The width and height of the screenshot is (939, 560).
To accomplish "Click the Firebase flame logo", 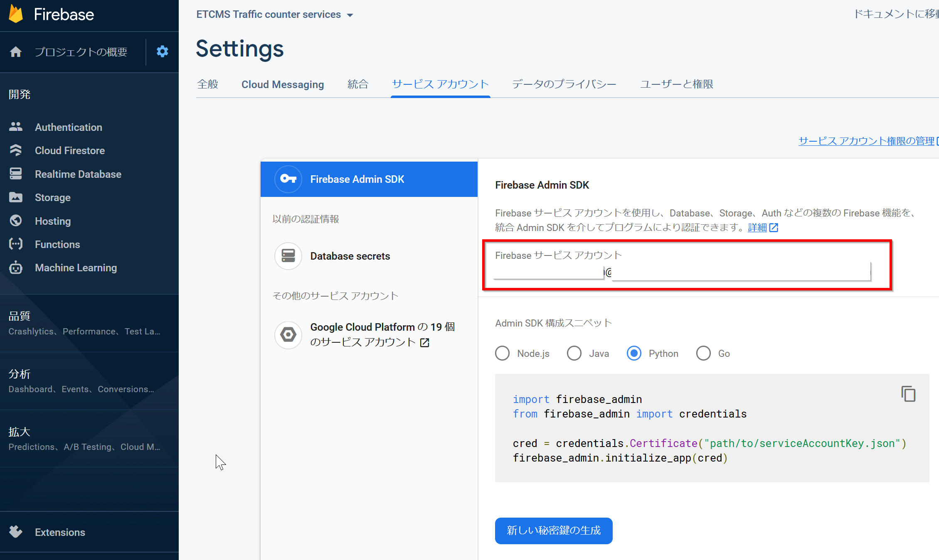I will (16, 14).
